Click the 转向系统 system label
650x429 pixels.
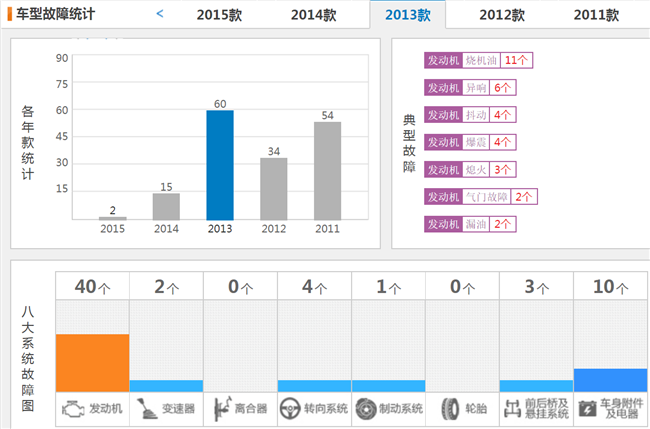326,409
